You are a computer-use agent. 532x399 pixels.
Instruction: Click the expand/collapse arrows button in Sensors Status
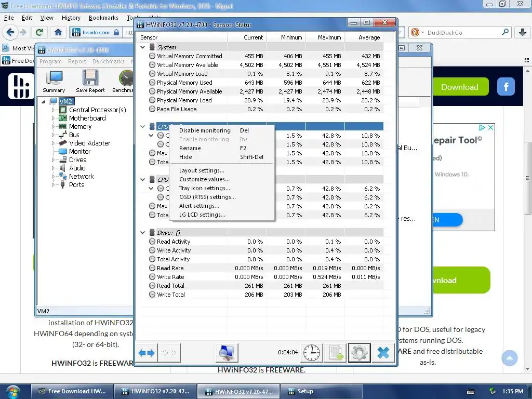[147, 353]
